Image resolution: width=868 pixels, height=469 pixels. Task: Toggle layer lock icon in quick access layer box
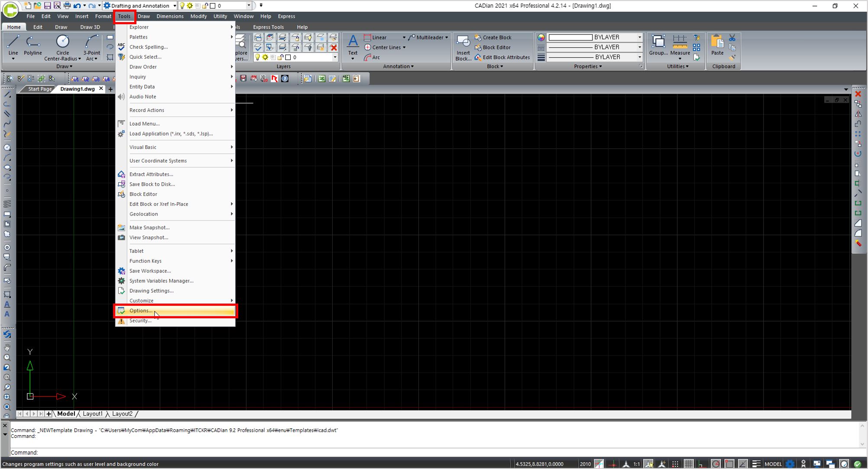click(205, 6)
